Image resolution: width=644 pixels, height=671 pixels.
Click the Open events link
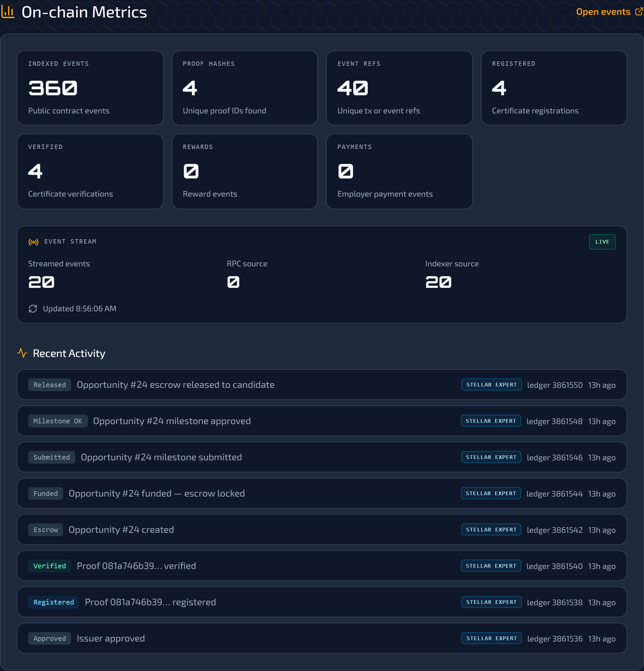coord(609,12)
